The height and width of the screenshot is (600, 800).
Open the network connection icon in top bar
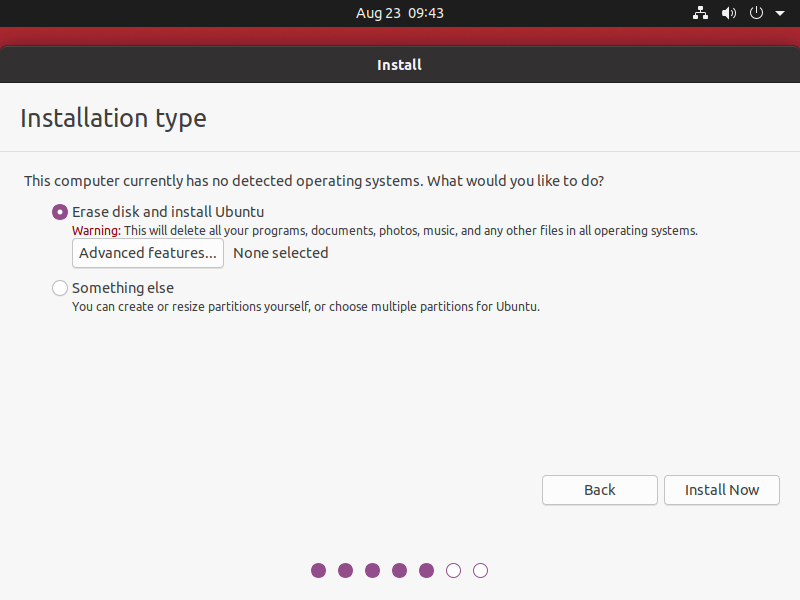click(700, 13)
